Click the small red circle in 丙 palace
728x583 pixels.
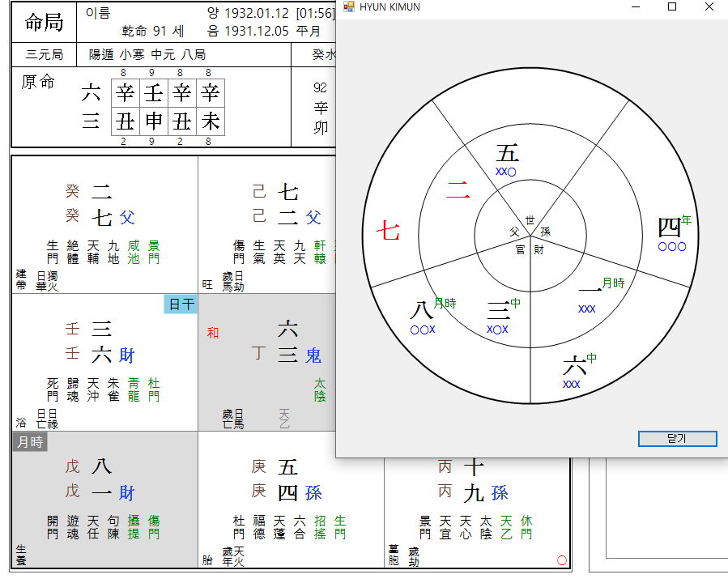(562, 560)
